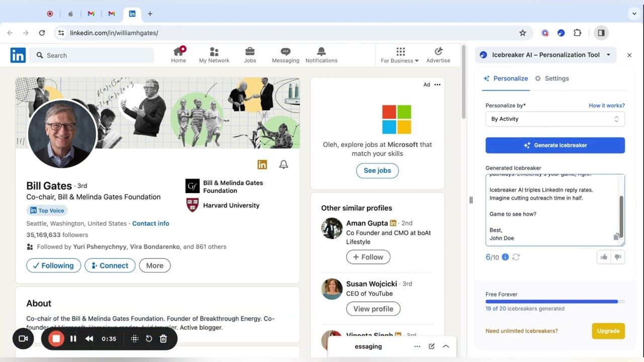Expand messaging overlay chevron
The height and width of the screenshot is (362, 644).
pyautogui.click(x=446, y=346)
